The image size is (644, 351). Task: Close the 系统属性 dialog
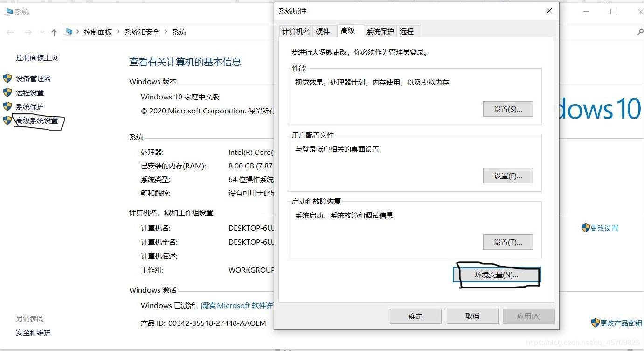549,11
